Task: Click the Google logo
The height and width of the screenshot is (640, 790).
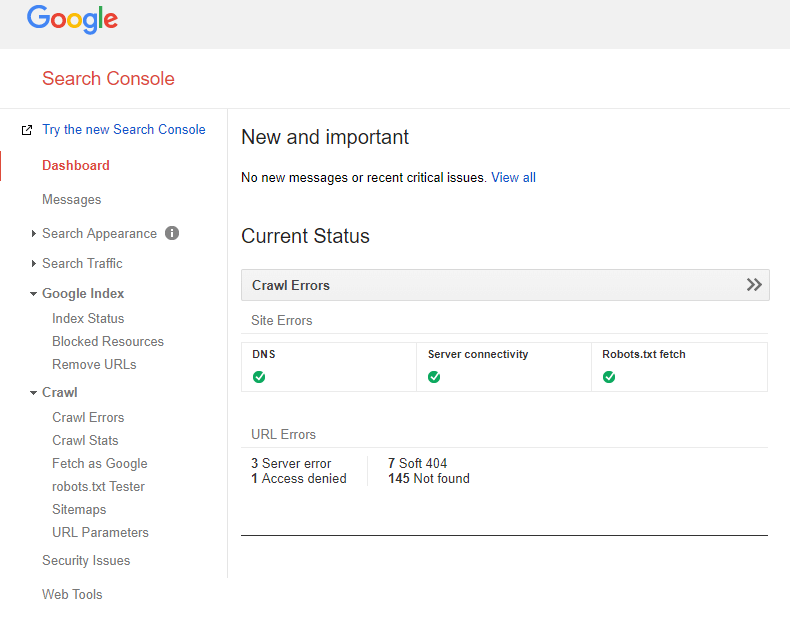Action: coord(72,20)
